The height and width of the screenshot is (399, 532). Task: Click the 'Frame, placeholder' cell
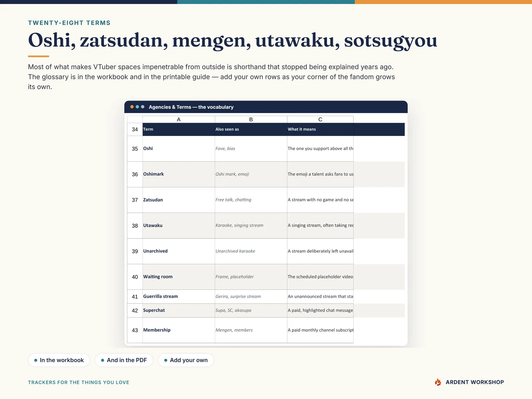click(x=251, y=277)
